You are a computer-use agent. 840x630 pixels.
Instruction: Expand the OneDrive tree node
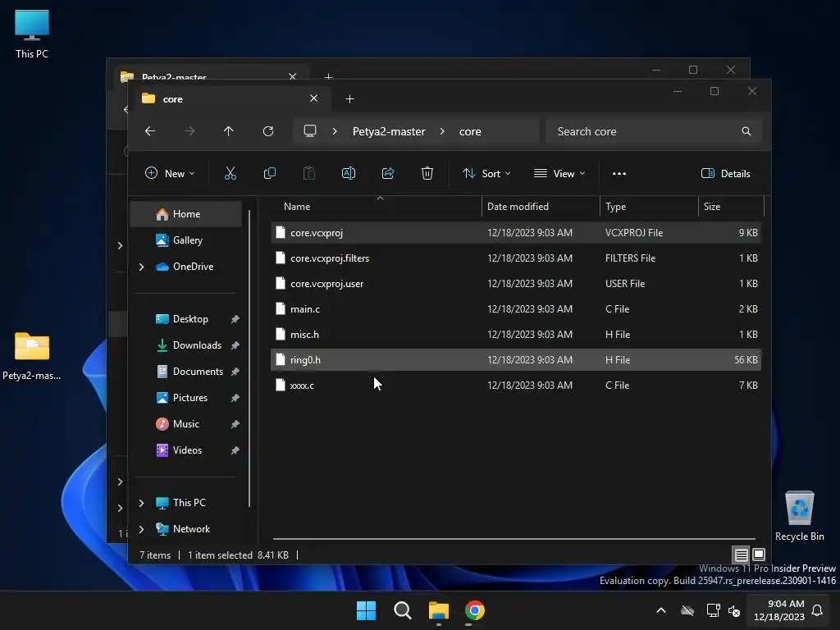point(141,267)
